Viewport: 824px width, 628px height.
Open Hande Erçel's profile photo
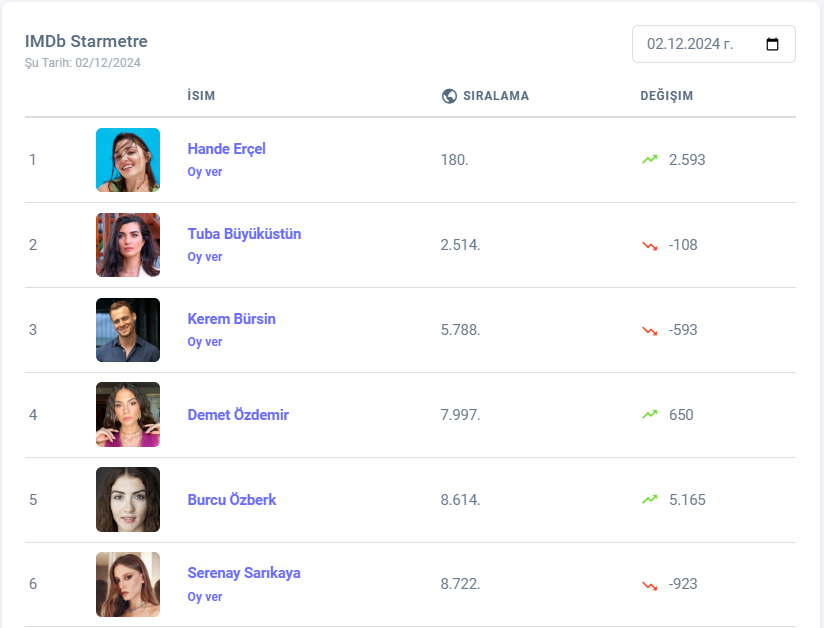coord(128,160)
